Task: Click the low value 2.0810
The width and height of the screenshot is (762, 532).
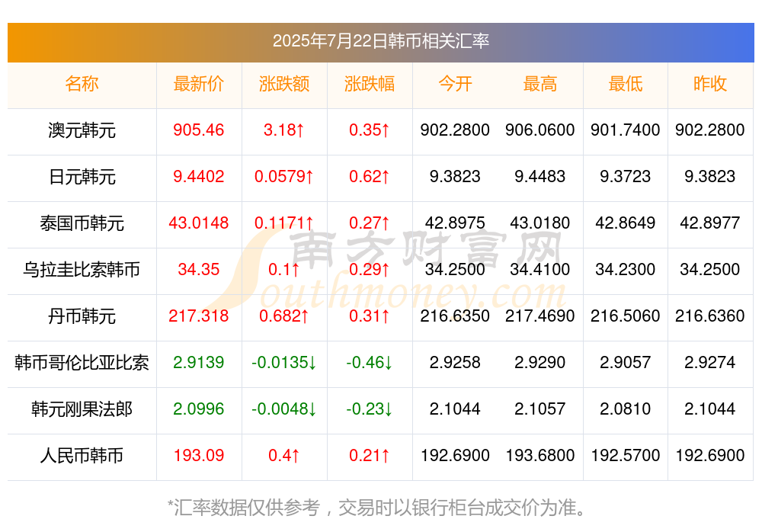Action: 626,409
